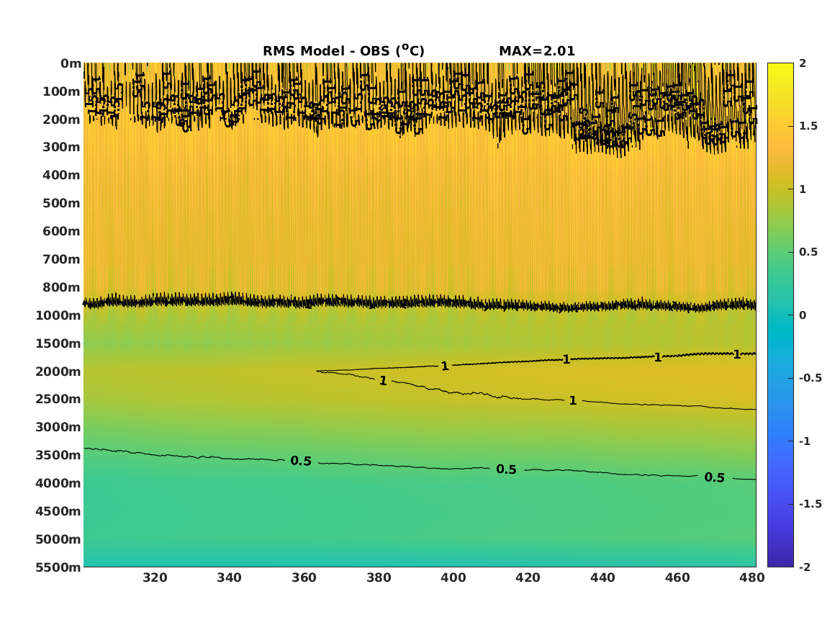Click the '5000m' depth axis label
The height and width of the screenshot is (630, 840).
coord(58,539)
